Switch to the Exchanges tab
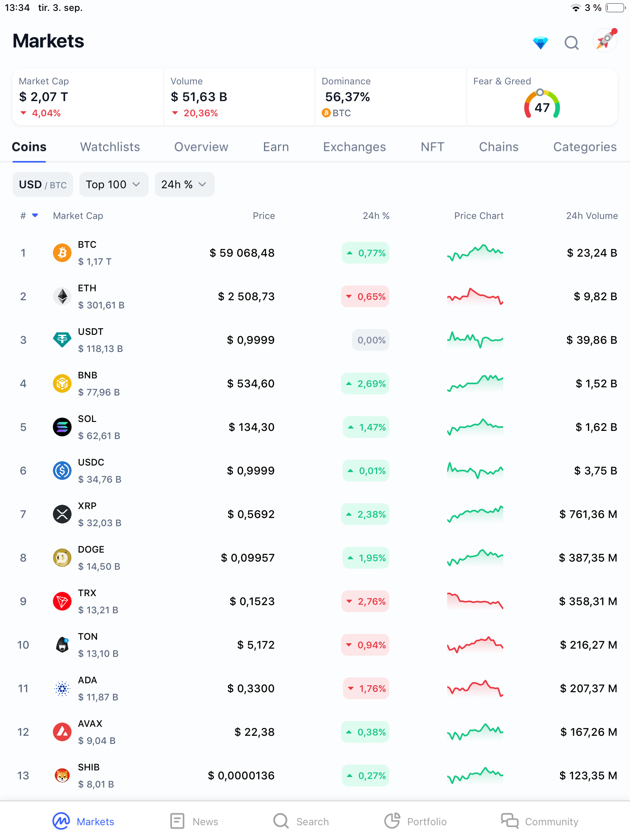Viewport: 630px width, 840px height. click(x=354, y=147)
